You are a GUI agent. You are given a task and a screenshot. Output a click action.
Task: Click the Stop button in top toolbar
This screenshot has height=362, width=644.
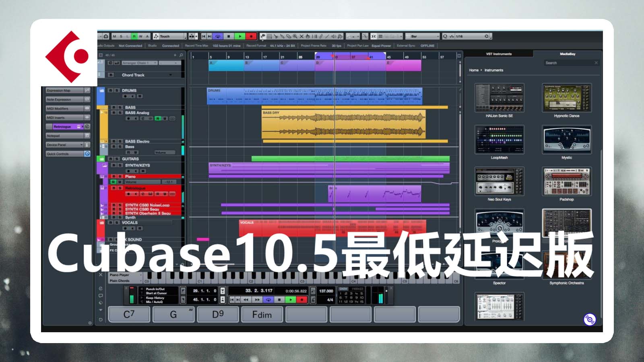[229, 36]
